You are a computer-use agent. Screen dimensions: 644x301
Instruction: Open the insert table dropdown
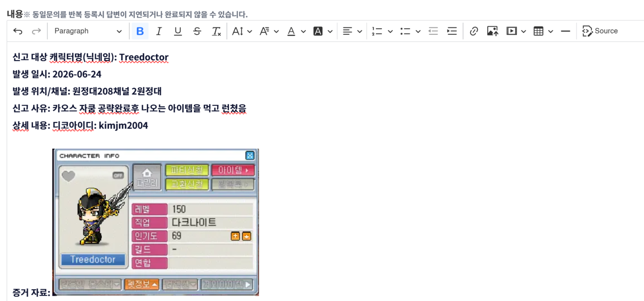543,31
